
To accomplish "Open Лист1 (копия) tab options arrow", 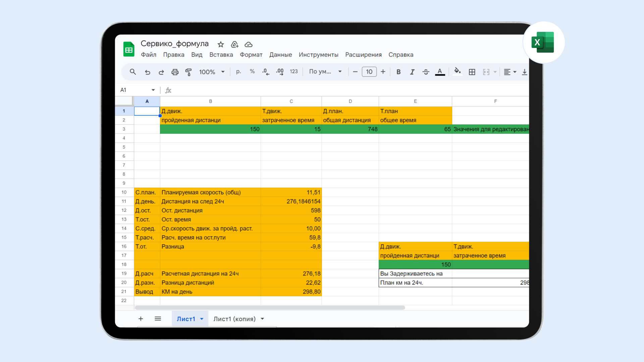I will pos(262,319).
